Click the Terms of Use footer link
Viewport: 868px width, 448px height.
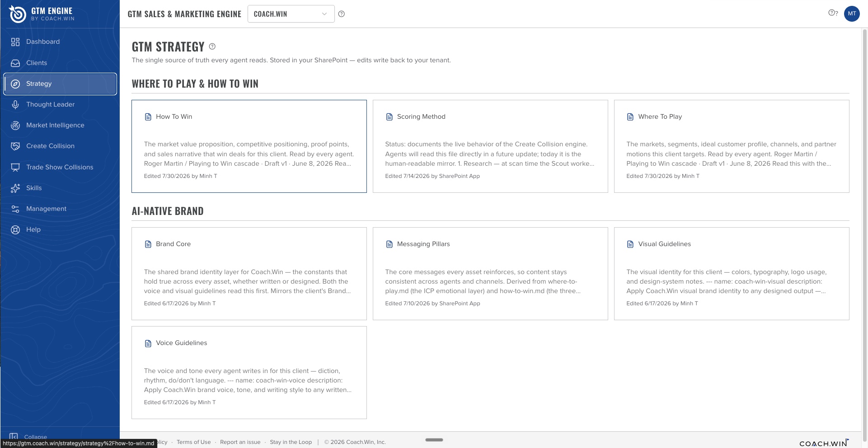[x=194, y=442]
